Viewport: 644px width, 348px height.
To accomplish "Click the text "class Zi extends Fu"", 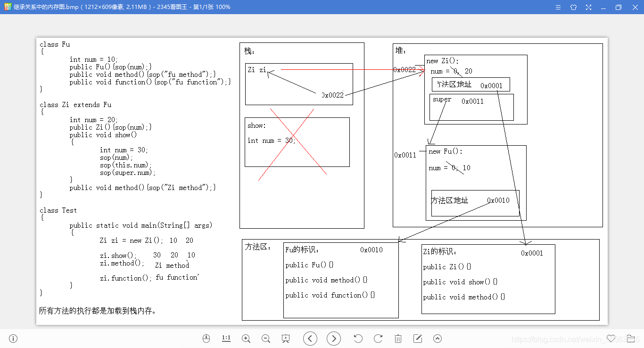I will point(75,105).
